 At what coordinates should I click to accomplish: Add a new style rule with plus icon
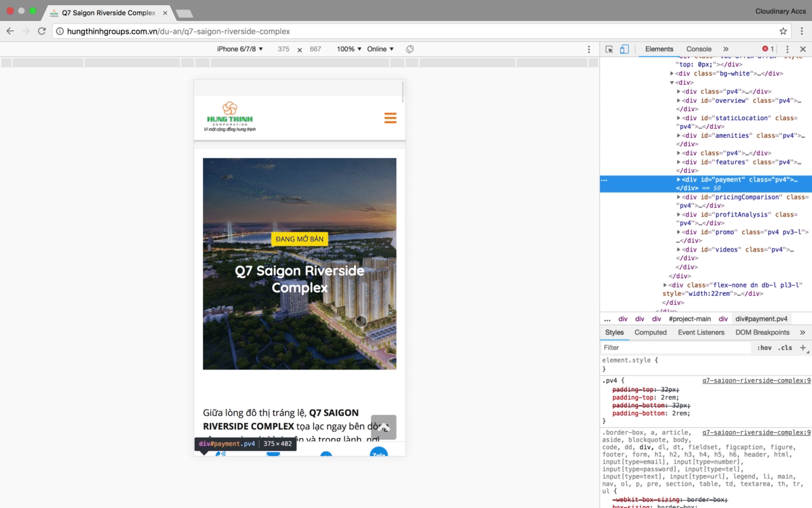pyautogui.click(x=802, y=348)
